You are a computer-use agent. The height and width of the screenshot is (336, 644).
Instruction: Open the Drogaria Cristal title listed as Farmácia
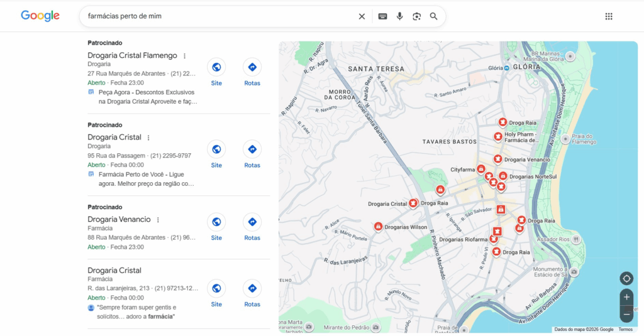point(114,270)
